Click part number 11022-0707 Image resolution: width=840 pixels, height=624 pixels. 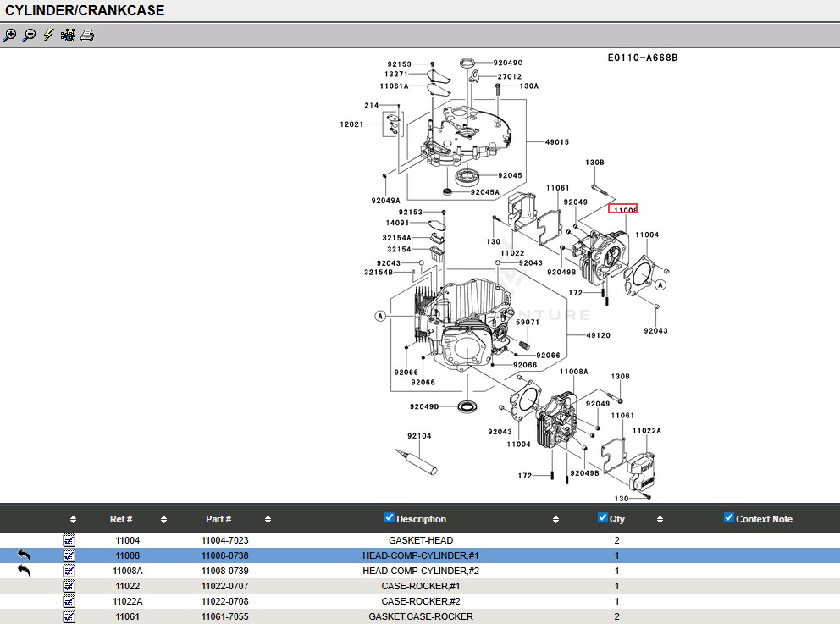click(x=224, y=586)
